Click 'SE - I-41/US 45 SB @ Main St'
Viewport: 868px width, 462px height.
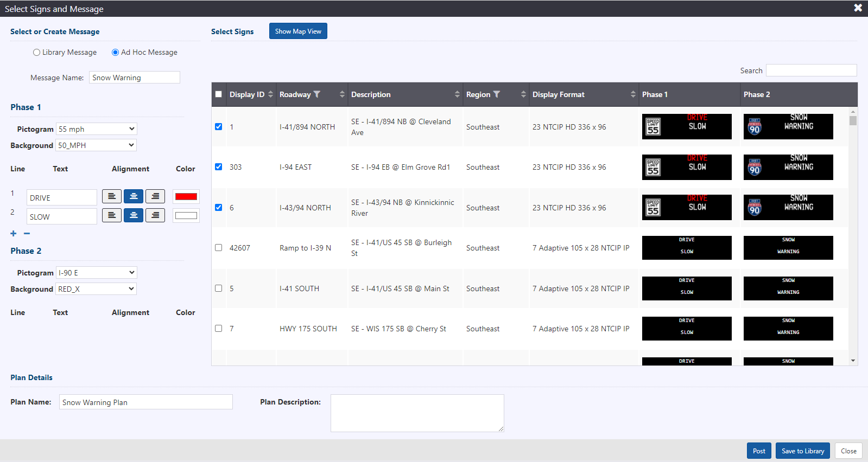click(x=400, y=288)
